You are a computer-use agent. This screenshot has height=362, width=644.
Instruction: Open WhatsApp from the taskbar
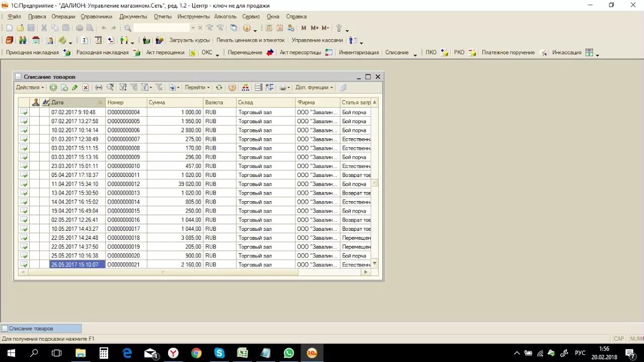pos(289,353)
